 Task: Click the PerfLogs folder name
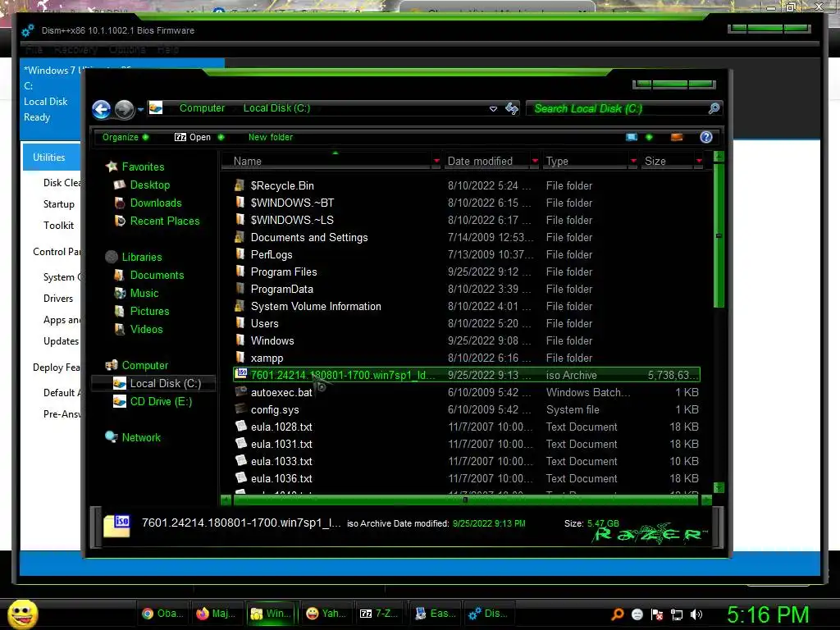pyautogui.click(x=272, y=254)
